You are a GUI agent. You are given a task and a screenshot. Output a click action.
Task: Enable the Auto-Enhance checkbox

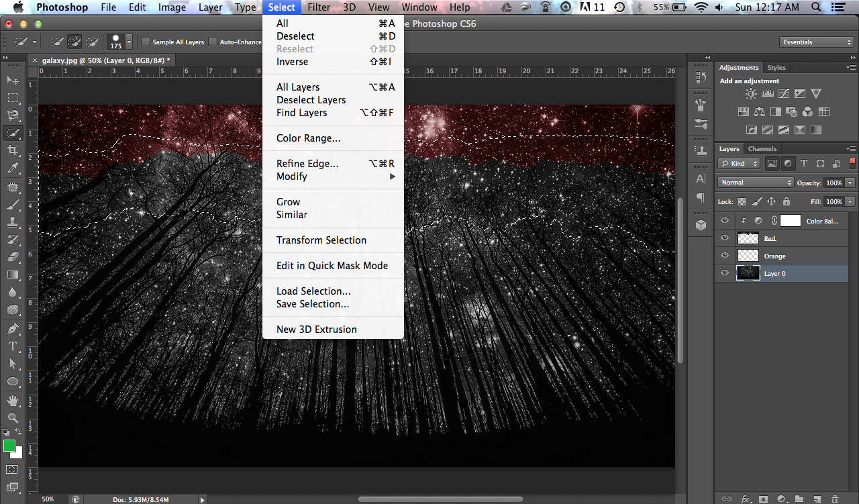click(x=213, y=42)
